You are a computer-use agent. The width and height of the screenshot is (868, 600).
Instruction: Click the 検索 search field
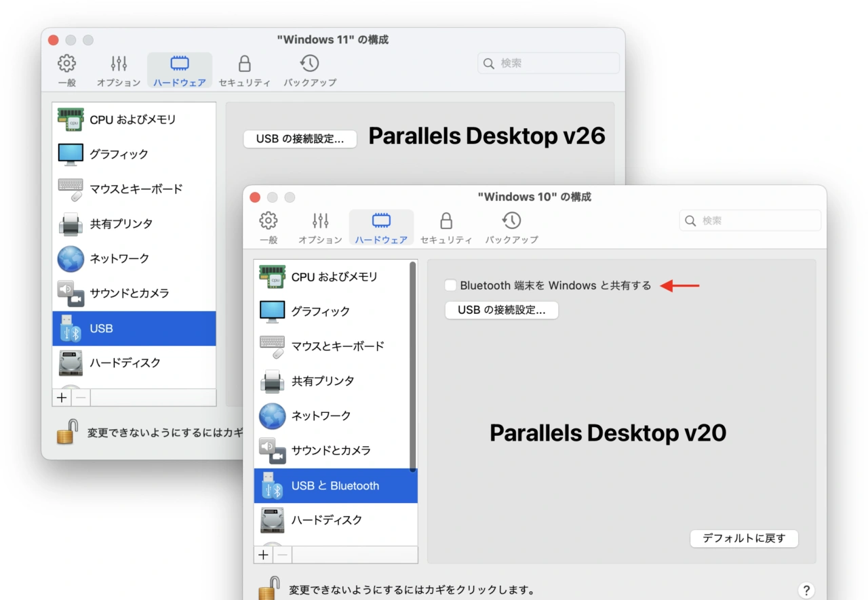[750, 220]
